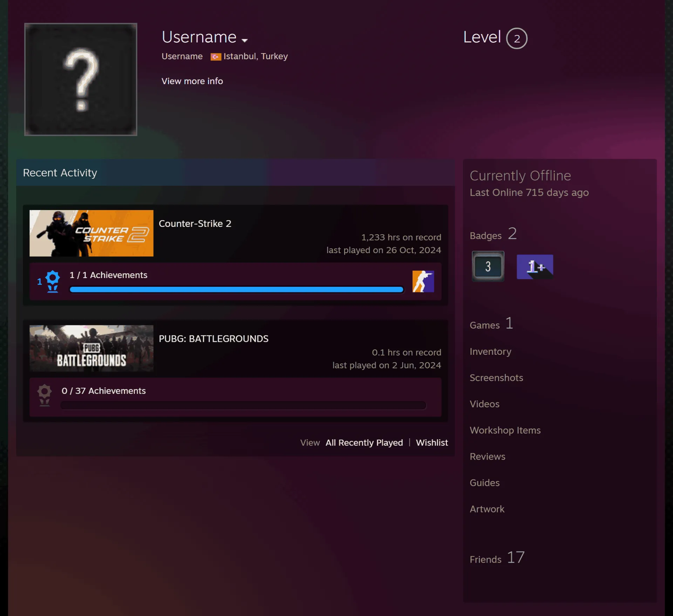Open the Guides link
This screenshot has width=673, height=616.
(x=484, y=483)
